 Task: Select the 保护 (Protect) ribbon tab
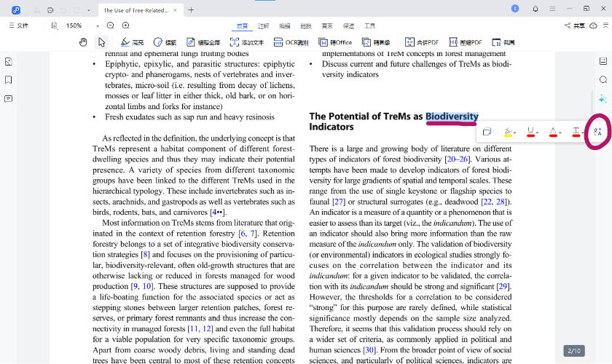348,25
